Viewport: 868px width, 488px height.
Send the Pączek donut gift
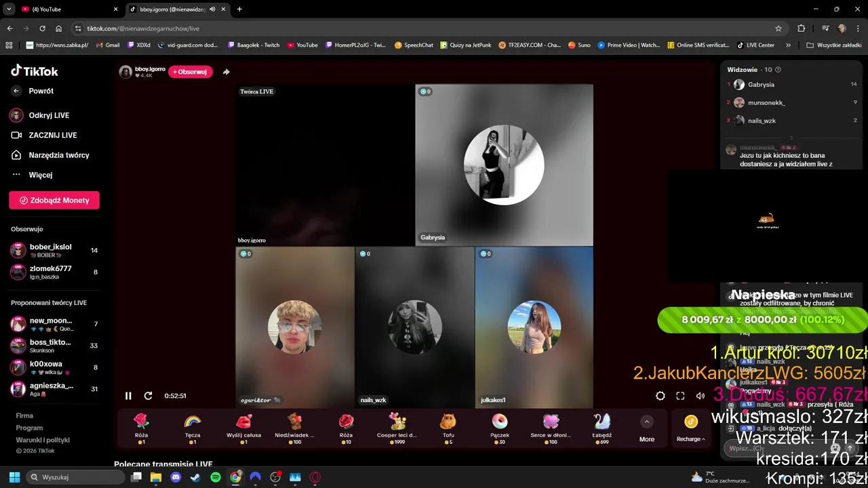(499, 428)
